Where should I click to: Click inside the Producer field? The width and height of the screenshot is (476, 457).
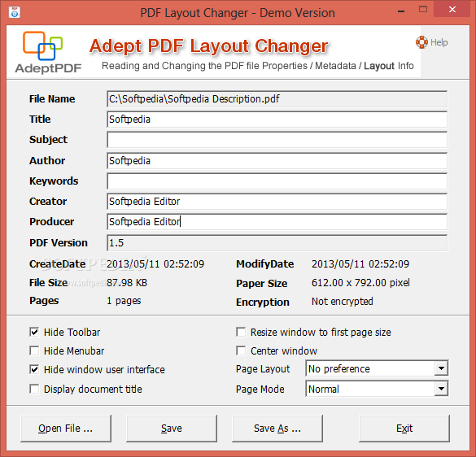tap(277, 222)
